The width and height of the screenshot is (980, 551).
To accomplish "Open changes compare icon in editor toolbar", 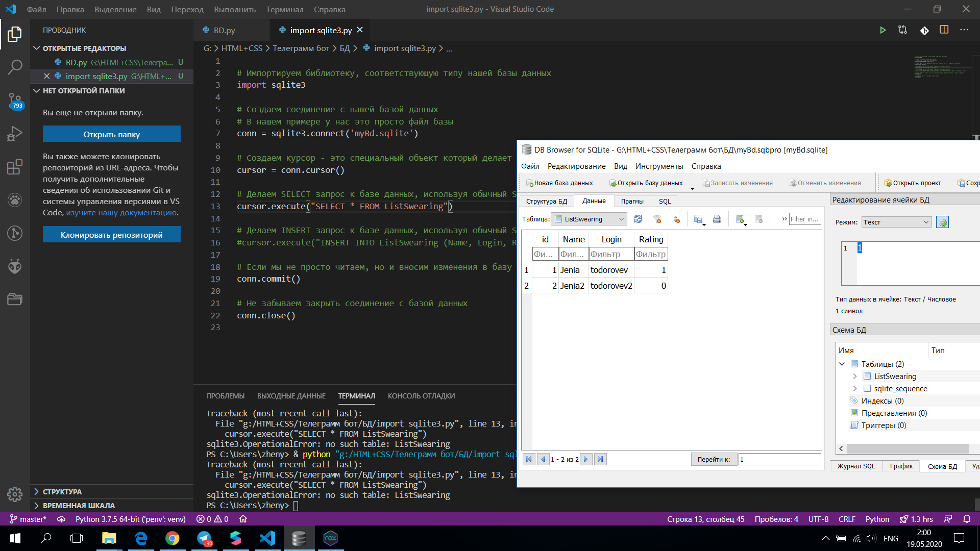I will [903, 30].
